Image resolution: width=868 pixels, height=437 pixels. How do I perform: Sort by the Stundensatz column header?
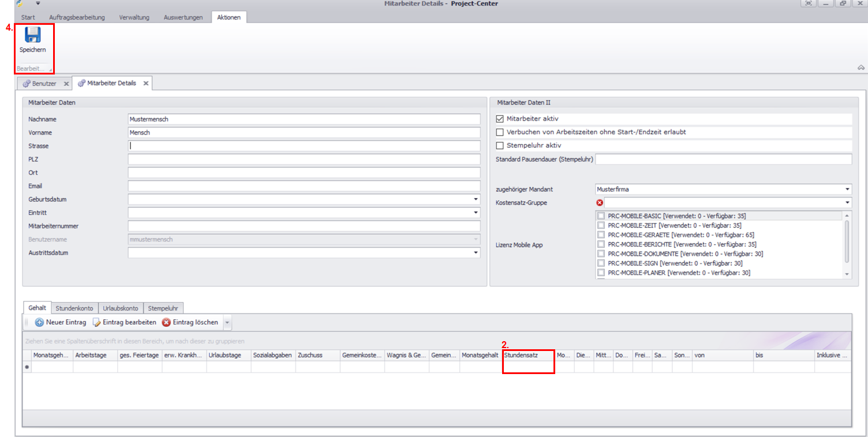coord(528,356)
